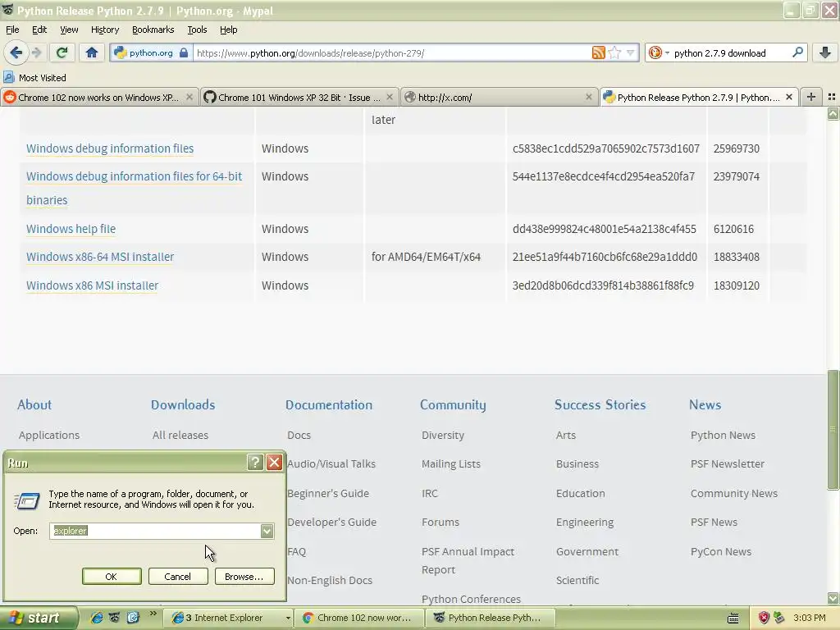This screenshot has width=840, height=630.
Task: Expand the address bar history dropdown arrow
Action: (x=631, y=52)
